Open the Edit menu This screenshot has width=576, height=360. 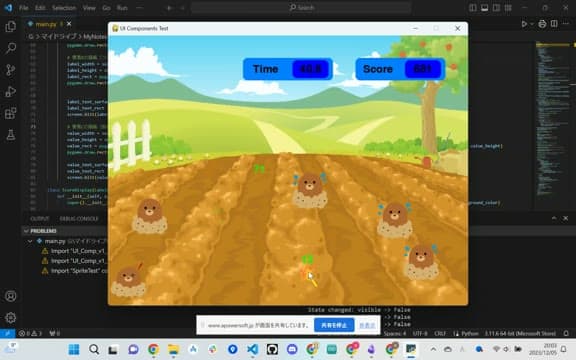(40, 8)
